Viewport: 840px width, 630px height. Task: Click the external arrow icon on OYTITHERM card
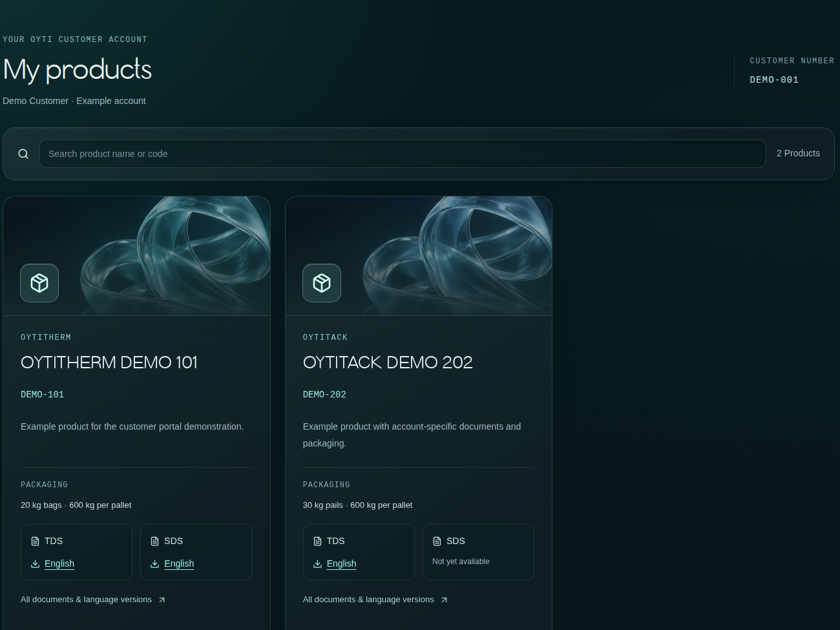pyautogui.click(x=162, y=600)
